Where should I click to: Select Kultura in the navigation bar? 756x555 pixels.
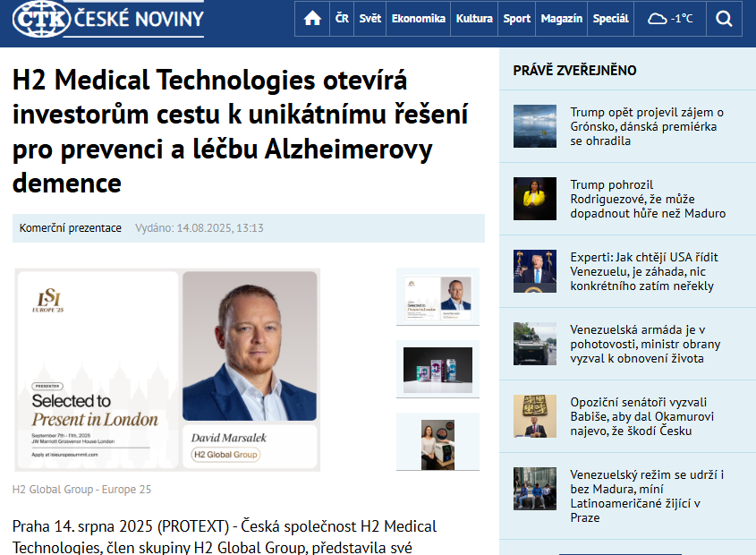point(474,18)
